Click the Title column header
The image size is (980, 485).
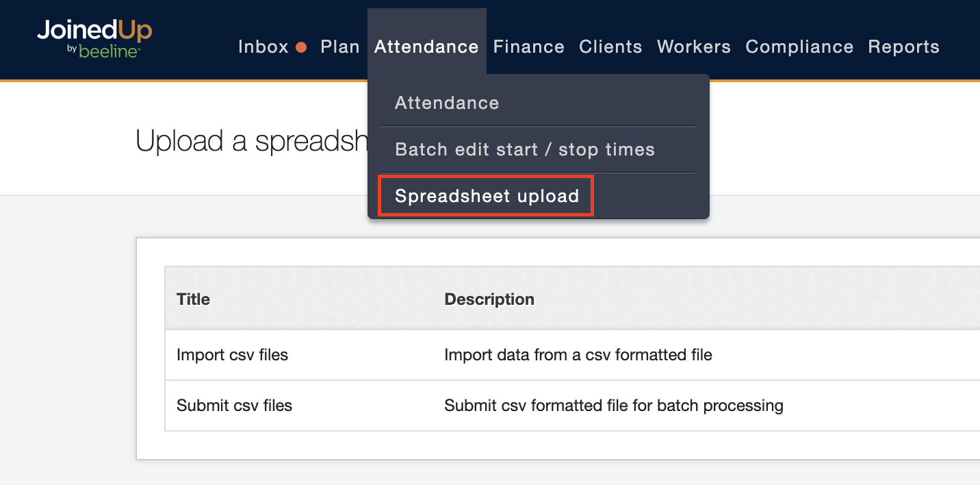point(194,299)
